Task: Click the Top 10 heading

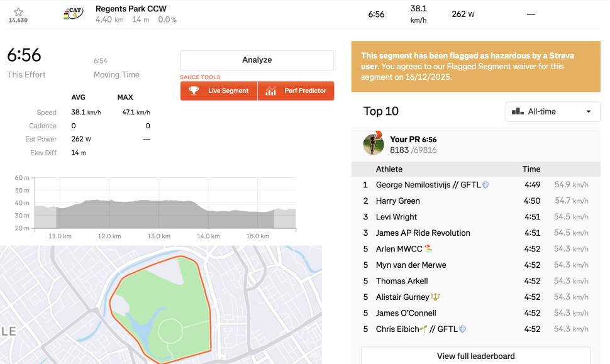Action: pos(381,111)
